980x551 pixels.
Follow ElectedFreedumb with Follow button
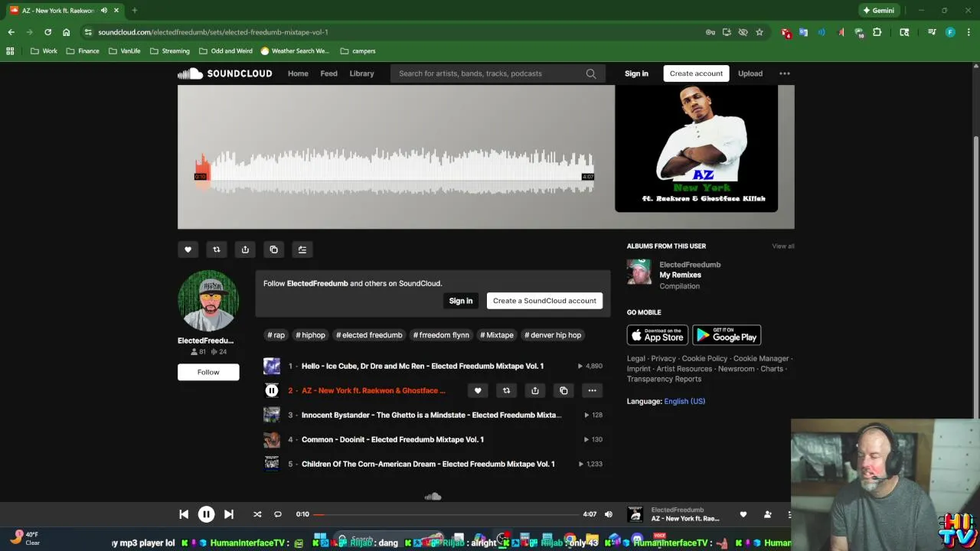[x=208, y=372]
